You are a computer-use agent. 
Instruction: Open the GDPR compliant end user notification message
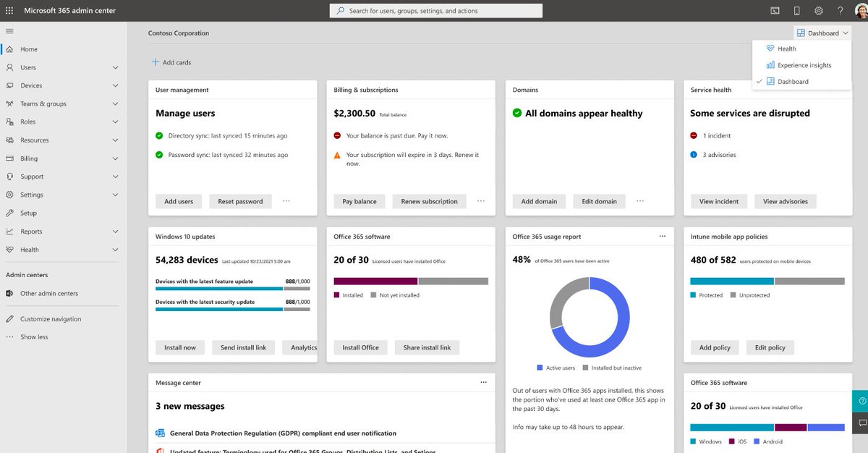[283, 433]
